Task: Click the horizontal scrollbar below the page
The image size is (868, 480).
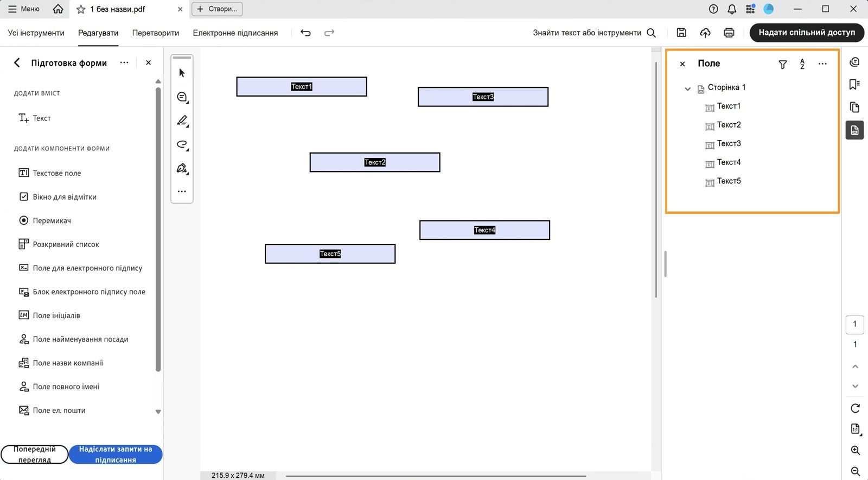Action: [x=436, y=476]
